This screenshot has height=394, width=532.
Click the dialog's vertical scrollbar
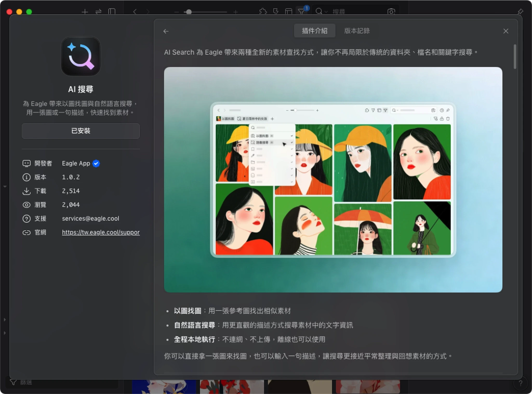click(x=515, y=57)
